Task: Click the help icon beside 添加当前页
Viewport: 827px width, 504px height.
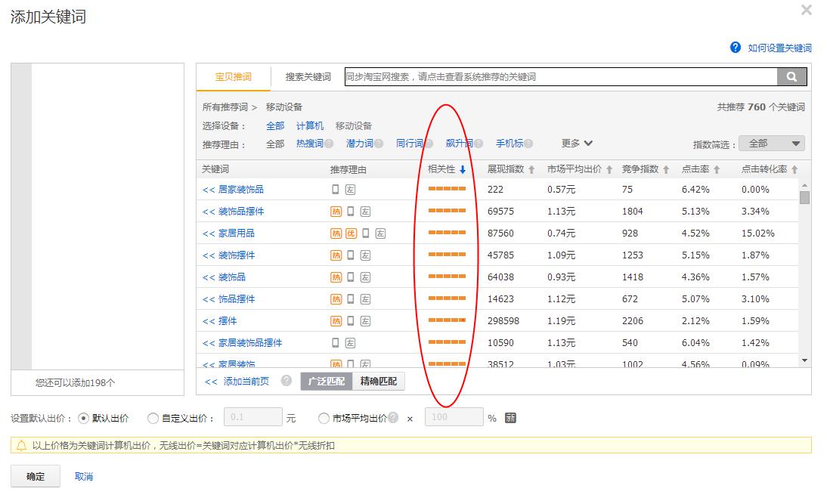Action: click(287, 381)
